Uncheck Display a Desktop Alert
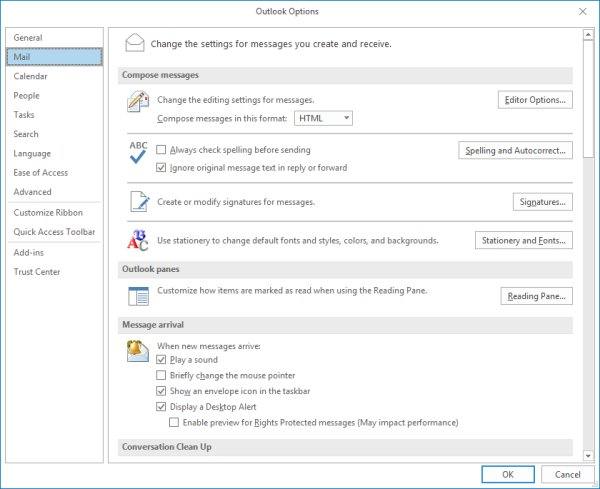This screenshot has height=489, width=600. coord(161,407)
